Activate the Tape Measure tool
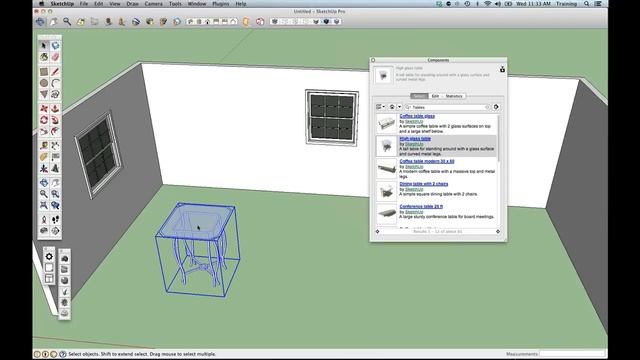The image size is (640, 360). click(44, 145)
